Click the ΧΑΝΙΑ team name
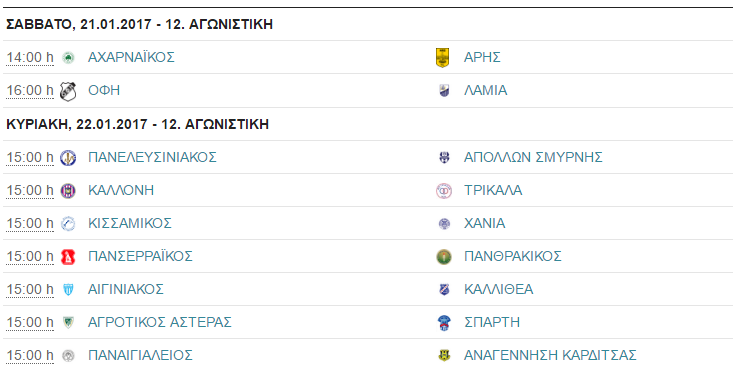This screenshot has height=369, width=733. 484,223
